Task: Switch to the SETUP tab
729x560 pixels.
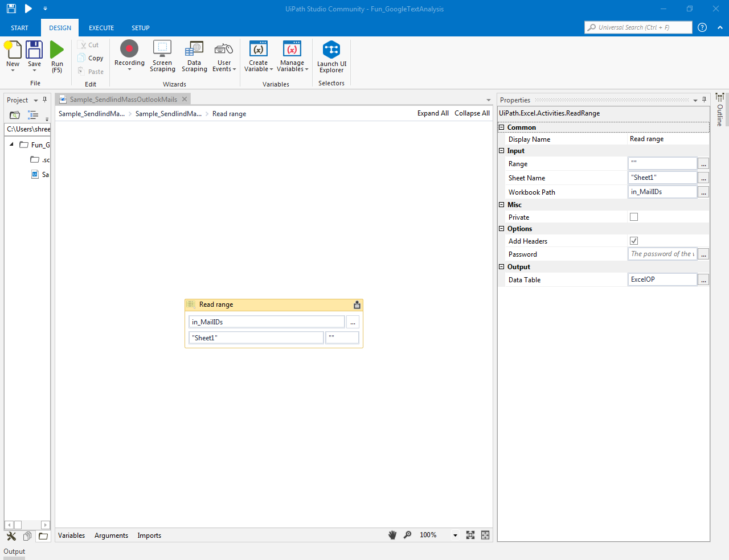Action: point(141,28)
